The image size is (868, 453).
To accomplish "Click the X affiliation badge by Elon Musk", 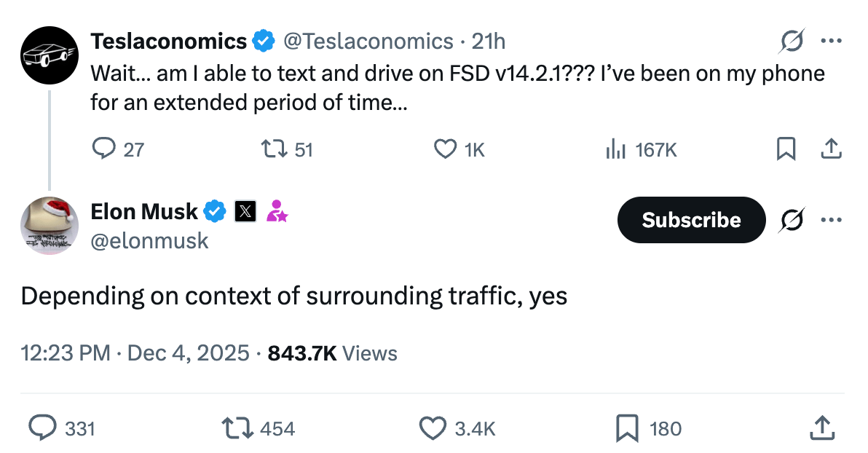I will 245,212.
